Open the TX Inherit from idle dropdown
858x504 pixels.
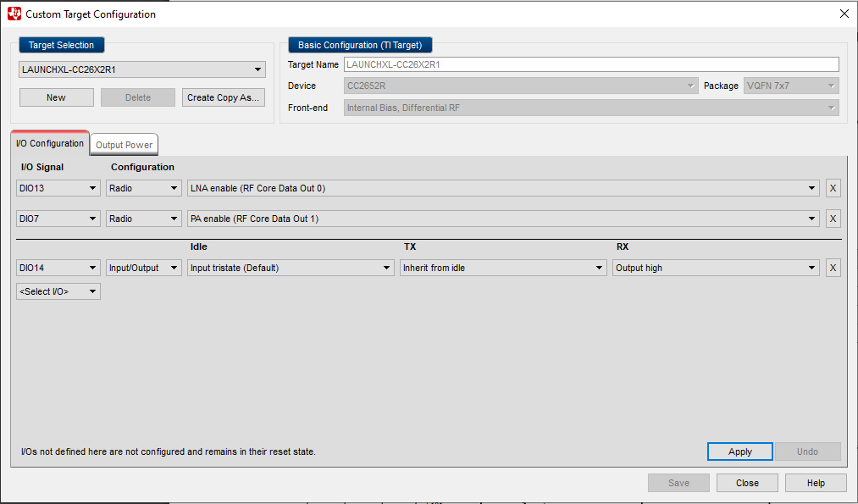(503, 269)
